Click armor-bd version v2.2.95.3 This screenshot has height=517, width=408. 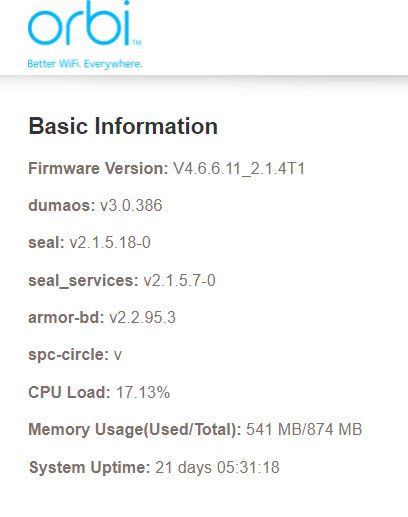(142, 317)
